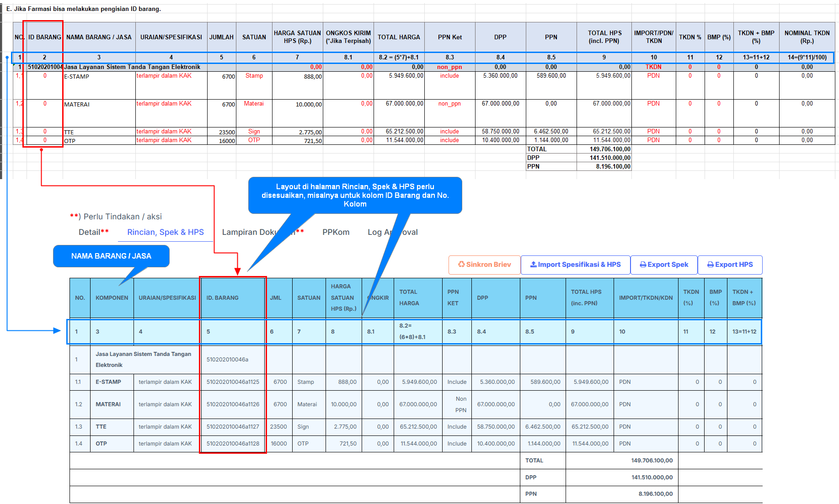Open the PPKom tab
Viewport: 839px width, 504px height.
coord(336,232)
